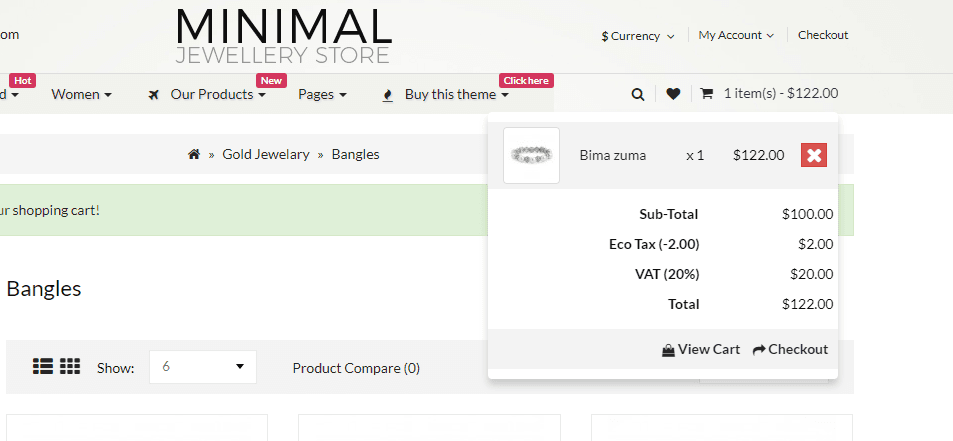The width and height of the screenshot is (953, 441).
Task: Open the wishlist heart icon
Action: 673,94
